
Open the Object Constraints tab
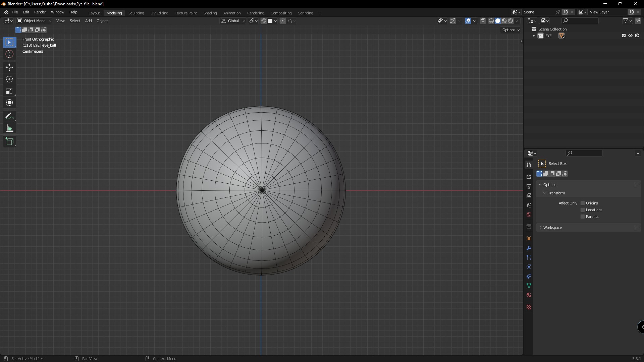[529, 277]
